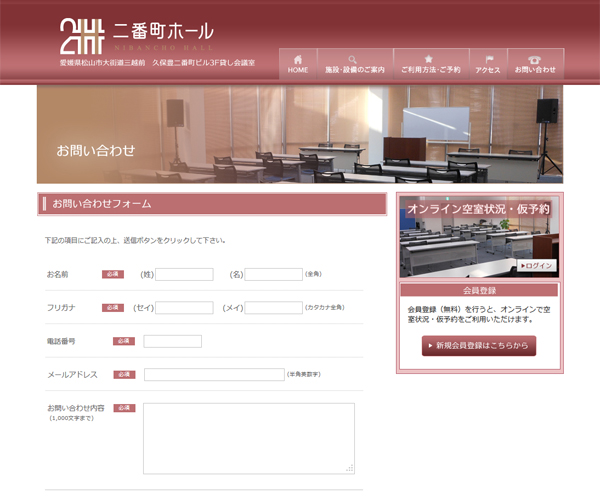600x500 pixels.
Task: Click the address text 愛媛県松山市大街道三越前
Action: tap(103, 63)
